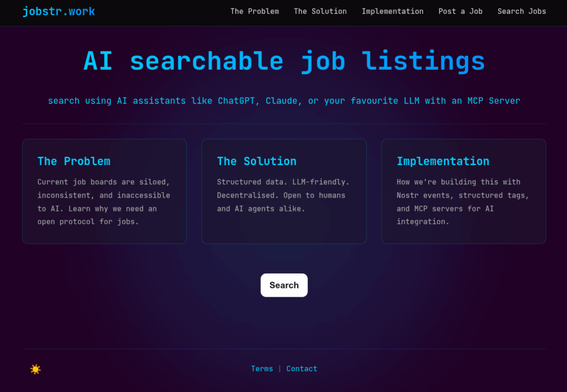Click the MCP Server subtitle text
567x392 pixels.
pos(283,100)
